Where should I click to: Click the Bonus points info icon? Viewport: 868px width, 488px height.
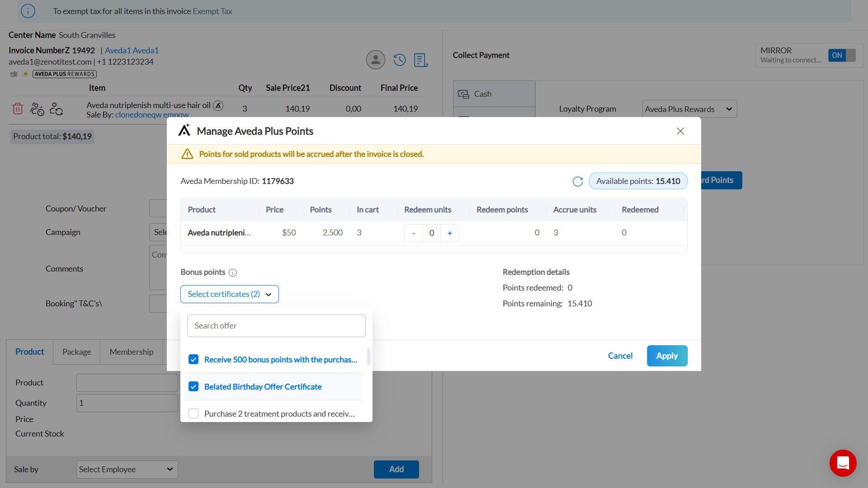click(233, 272)
